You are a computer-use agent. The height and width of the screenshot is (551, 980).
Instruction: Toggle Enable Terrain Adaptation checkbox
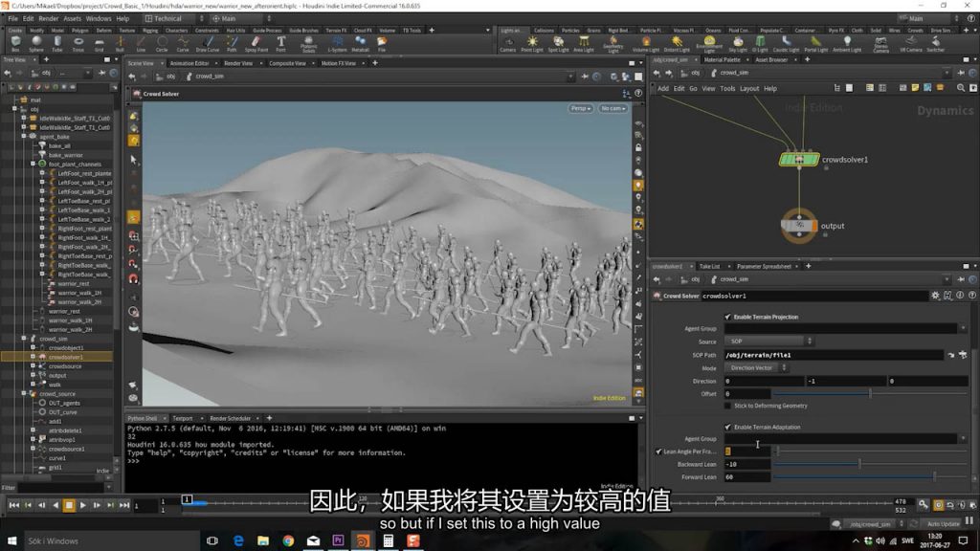tap(727, 427)
